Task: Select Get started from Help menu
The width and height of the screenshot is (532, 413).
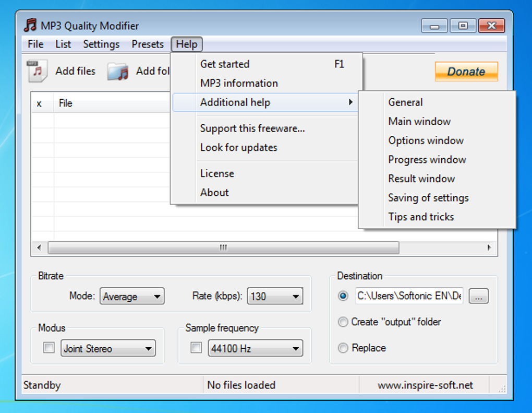Action: 224,64
